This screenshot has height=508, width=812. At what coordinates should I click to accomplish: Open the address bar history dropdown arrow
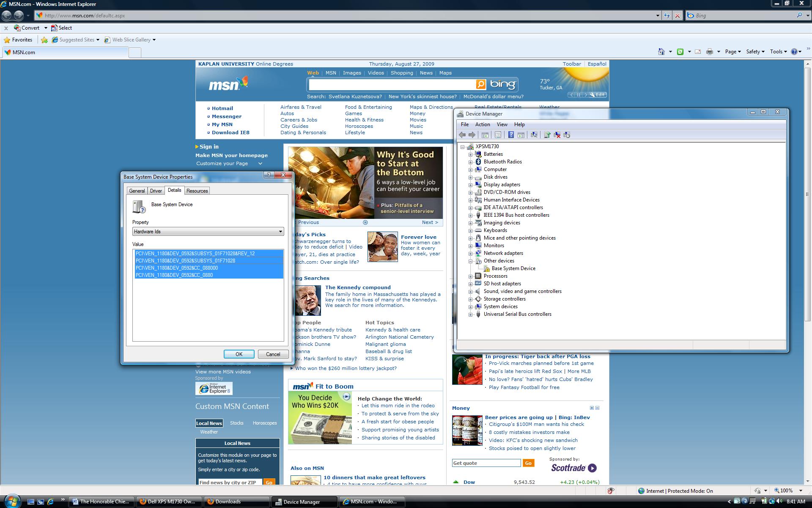click(x=658, y=16)
